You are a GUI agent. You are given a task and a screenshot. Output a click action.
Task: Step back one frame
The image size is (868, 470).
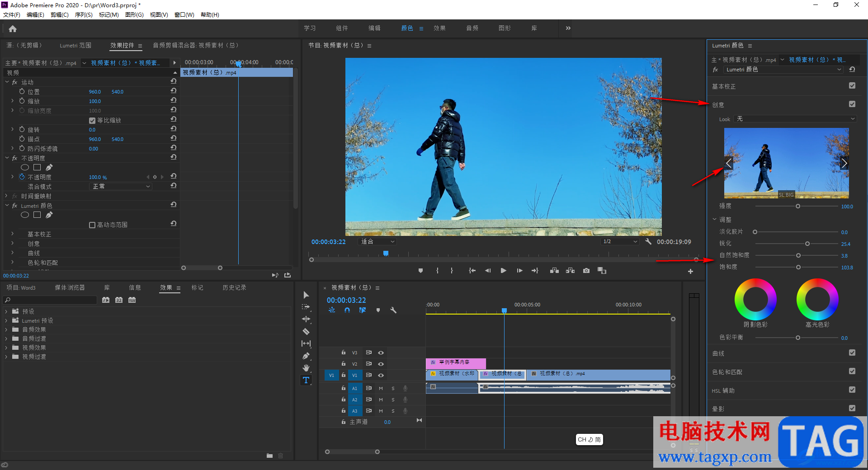(x=488, y=271)
